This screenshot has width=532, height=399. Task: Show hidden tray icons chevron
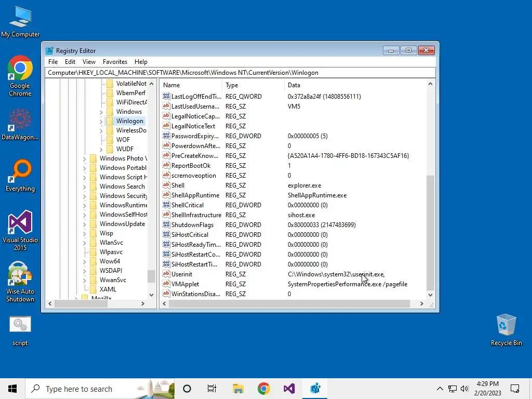tap(440, 389)
